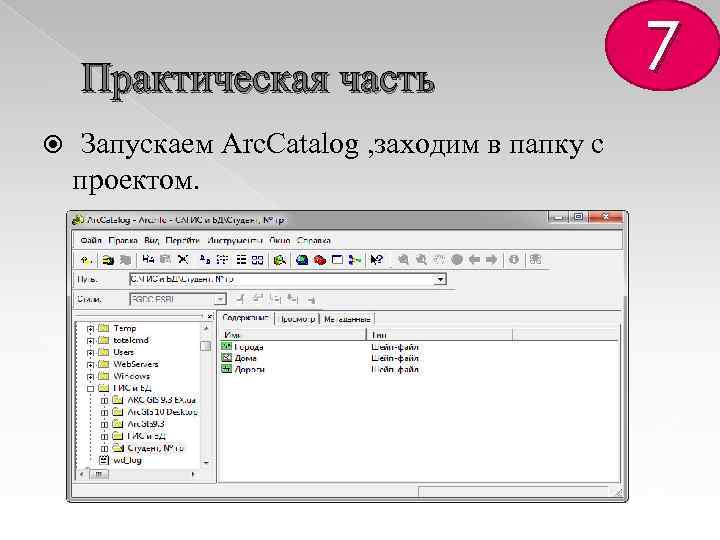Screen dimensions: 720x540
Task: Click the Copy toolbar icon
Action: 148,259
